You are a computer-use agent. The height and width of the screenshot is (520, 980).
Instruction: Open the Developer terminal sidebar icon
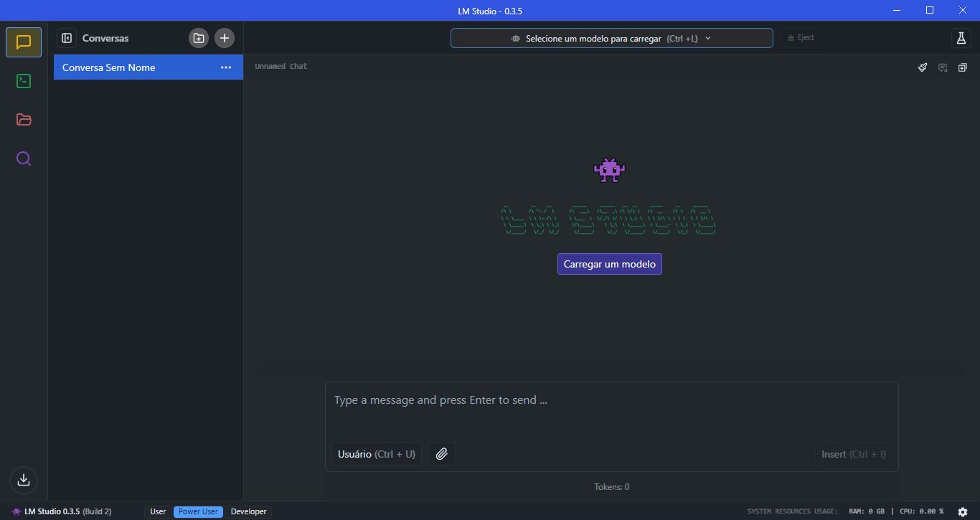pos(24,81)
